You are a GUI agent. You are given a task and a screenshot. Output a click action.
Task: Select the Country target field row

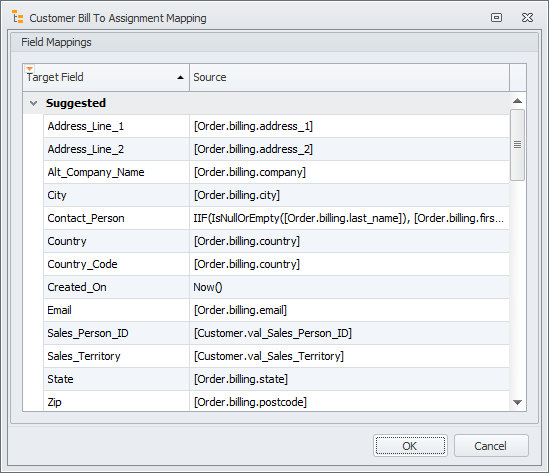(116, 241)
